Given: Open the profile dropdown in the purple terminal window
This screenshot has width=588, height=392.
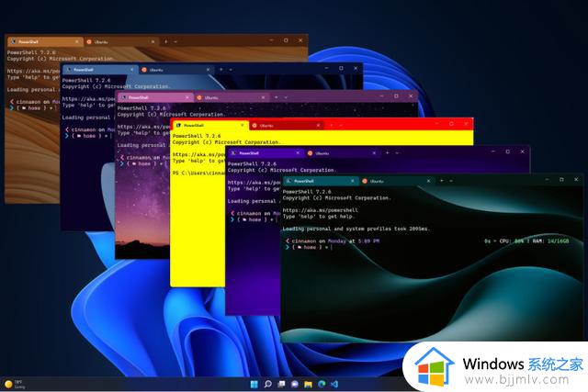Looking at the screenshot, I should (397, 153).
